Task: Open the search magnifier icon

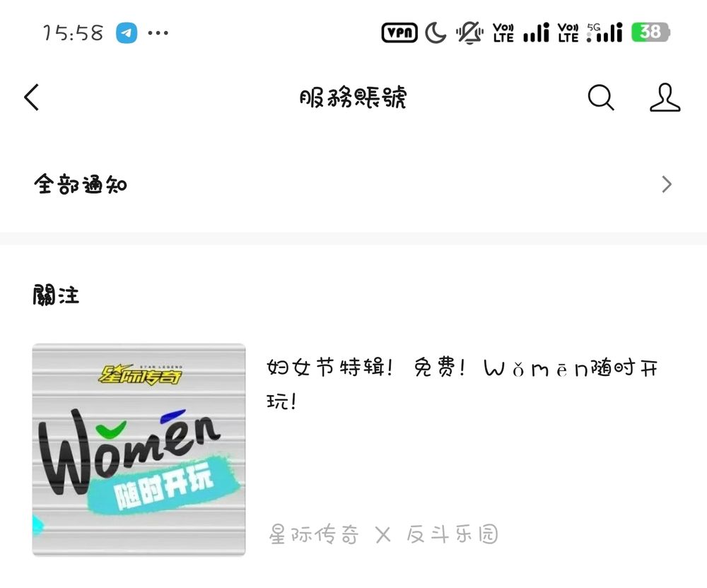Action: click(x=601, y=97)
